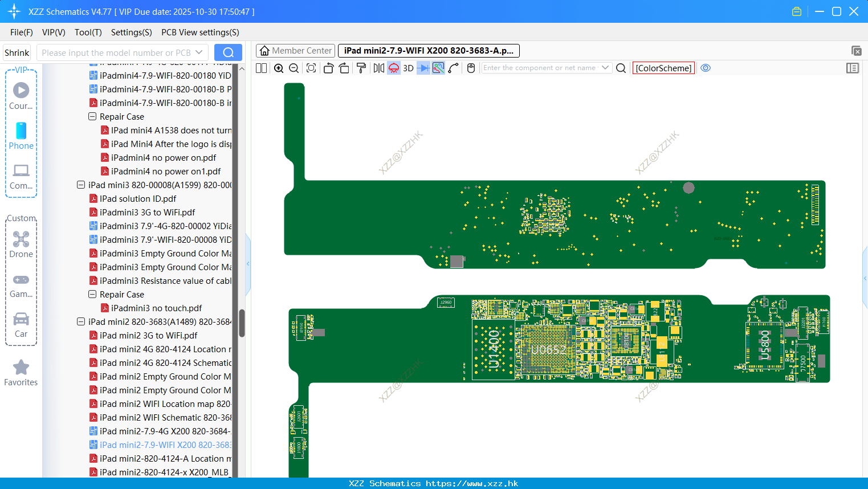Click the tree scrollbar up arrow
This screenshot has width=868, height=489.
pyautogui.click(x=242, y=68)
